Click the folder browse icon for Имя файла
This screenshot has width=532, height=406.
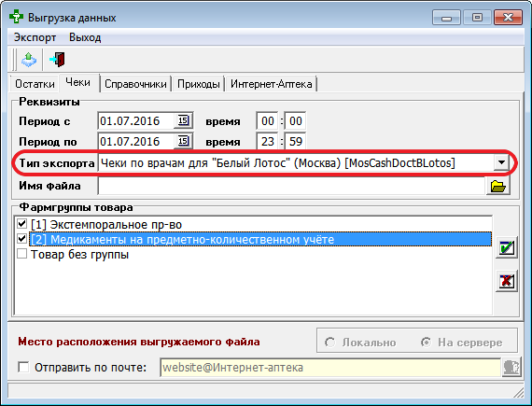(x=497, y=187)
